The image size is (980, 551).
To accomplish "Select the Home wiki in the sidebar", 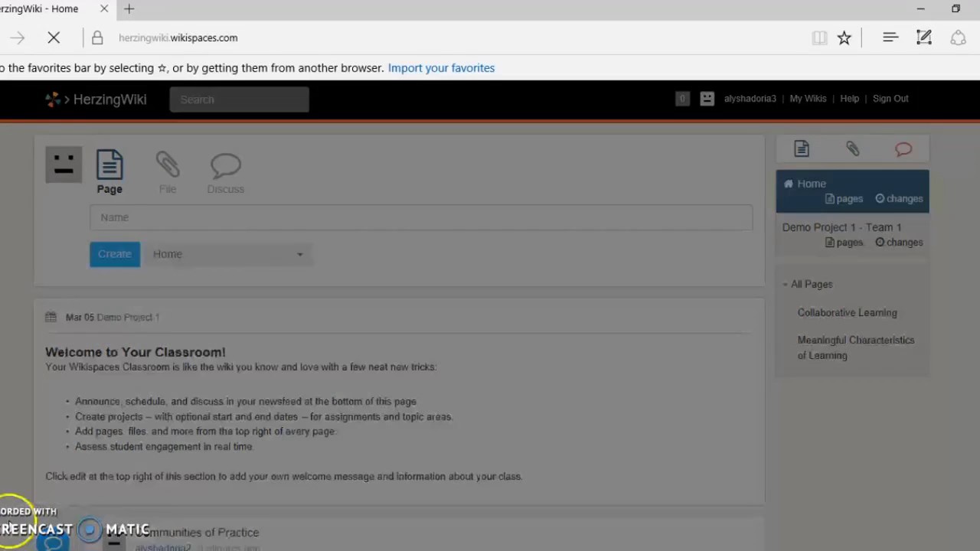I will (x=811, y=184).
